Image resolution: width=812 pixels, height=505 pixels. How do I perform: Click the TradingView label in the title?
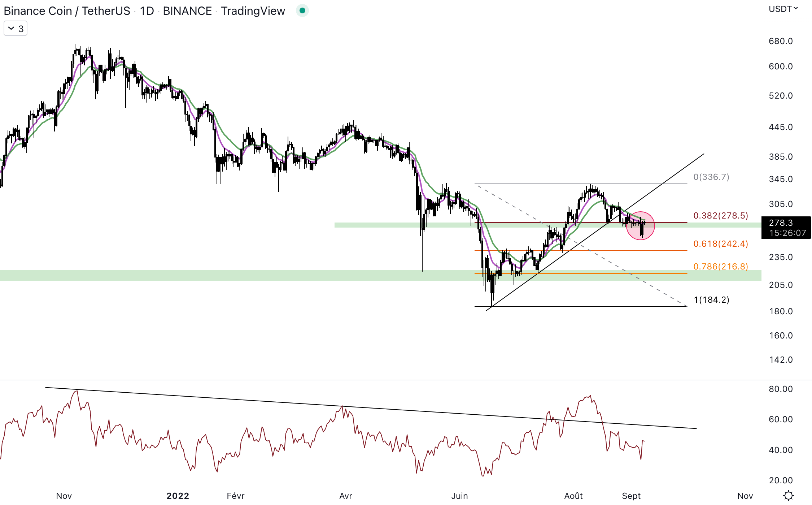(253, 11)
